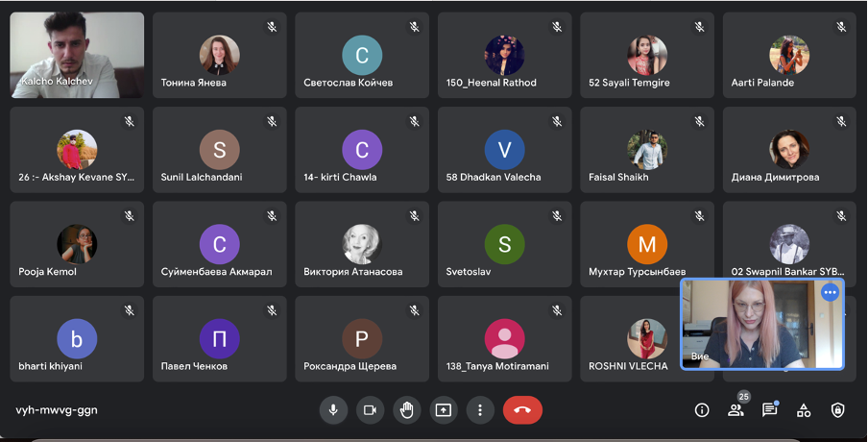The image size is (868, 442).
Task: Click muted mic icon on bharti khiyani tile
Action: [130, 310]
